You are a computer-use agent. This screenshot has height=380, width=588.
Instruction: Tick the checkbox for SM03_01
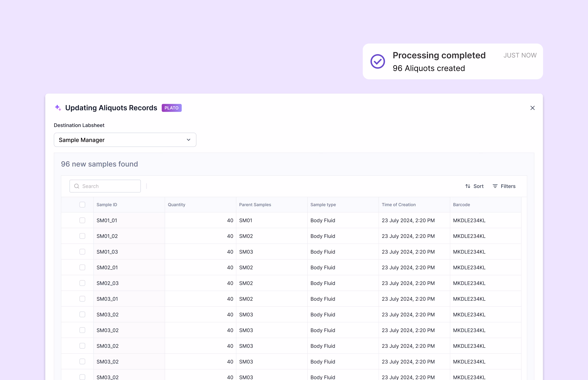tap(82, 299)
